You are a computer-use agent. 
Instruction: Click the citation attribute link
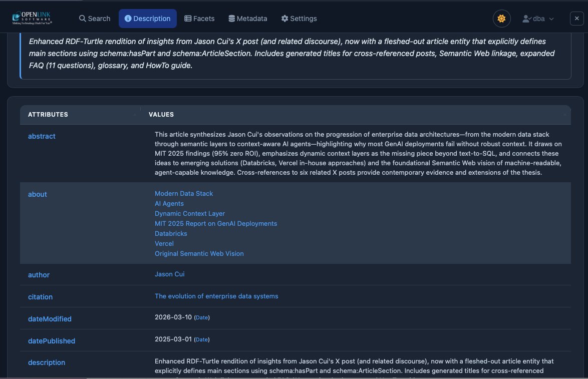tap(40, 297)
